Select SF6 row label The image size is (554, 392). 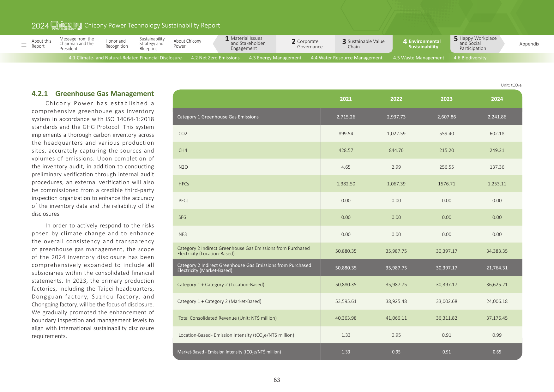point(182,217)
